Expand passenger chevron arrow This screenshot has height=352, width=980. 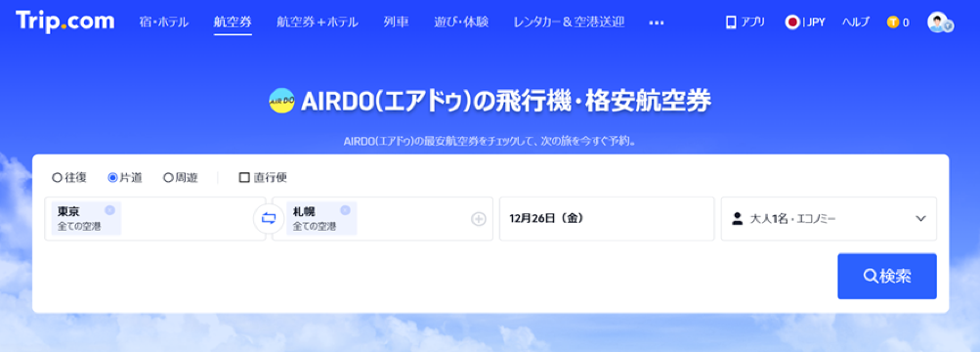(920, 219)
